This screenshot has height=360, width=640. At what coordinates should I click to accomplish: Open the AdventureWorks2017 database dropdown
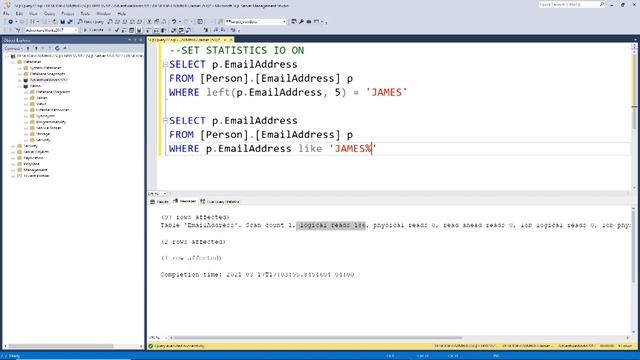click(51, 30)
